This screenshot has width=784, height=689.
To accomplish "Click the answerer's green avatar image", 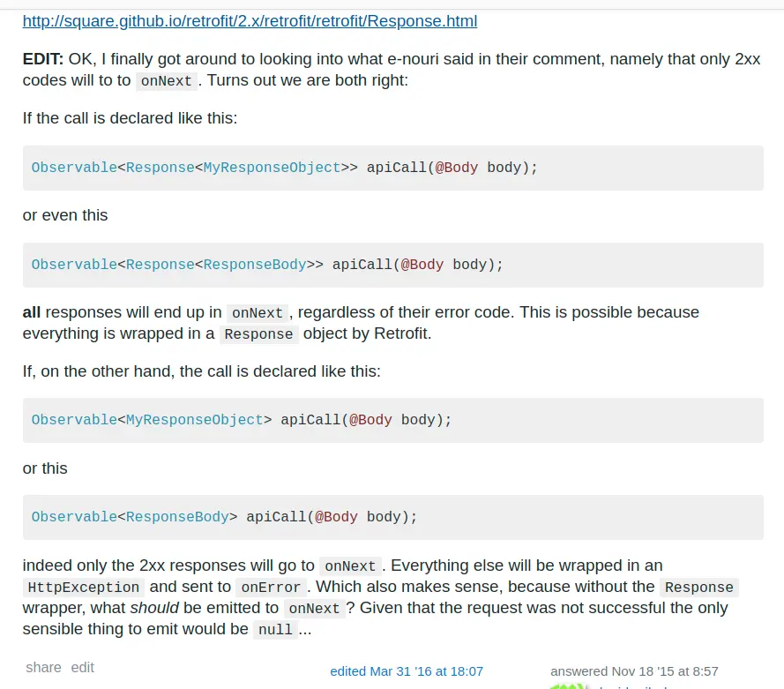I will [569, 686].
